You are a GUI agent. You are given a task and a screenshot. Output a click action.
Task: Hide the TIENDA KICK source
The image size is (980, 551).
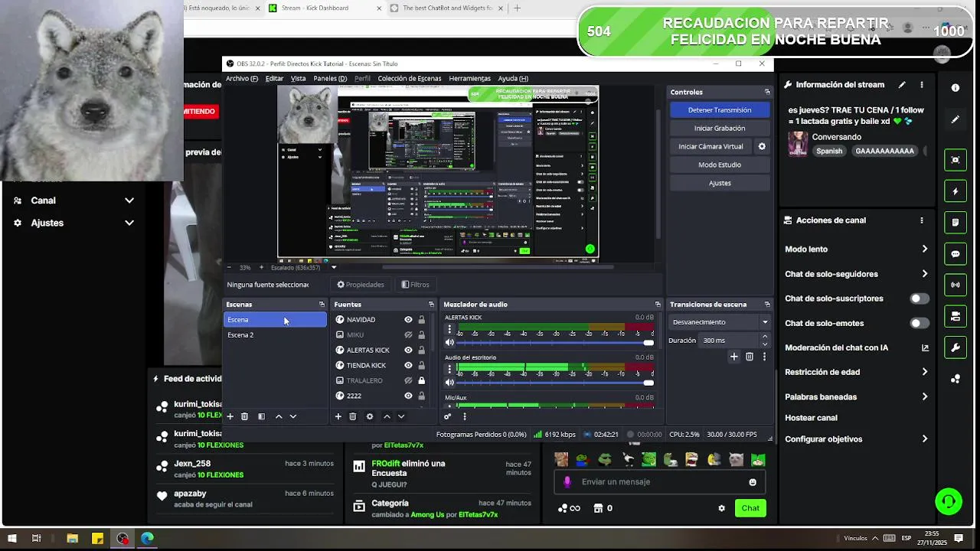click(x=408, y=366)
